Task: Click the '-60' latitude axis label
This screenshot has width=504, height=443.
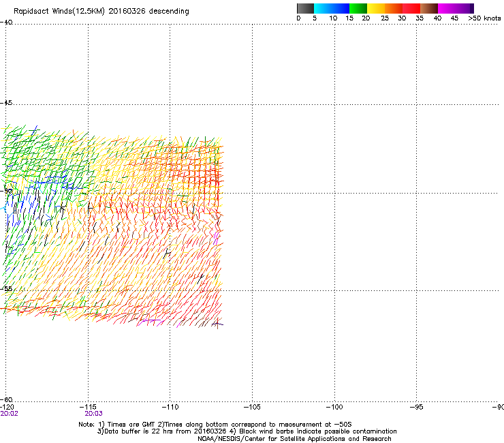Action: pyautogui.click(x=6, y=399)
